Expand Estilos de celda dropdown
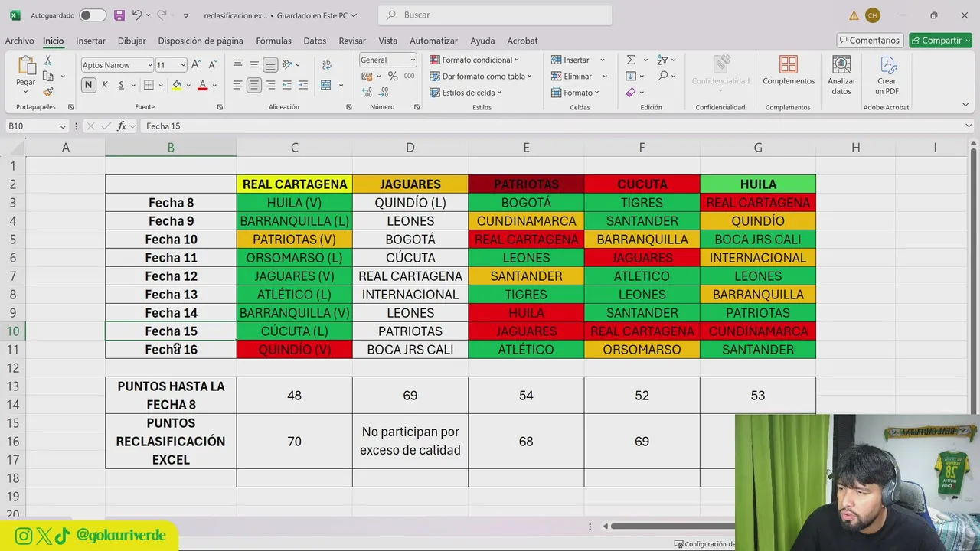Viewport: 980px width, 551px height. [499, 93]
